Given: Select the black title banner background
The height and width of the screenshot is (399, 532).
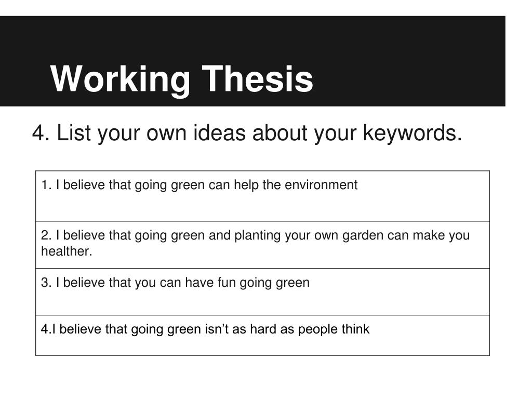Looking at the screenshot, I should coord(253,61).
